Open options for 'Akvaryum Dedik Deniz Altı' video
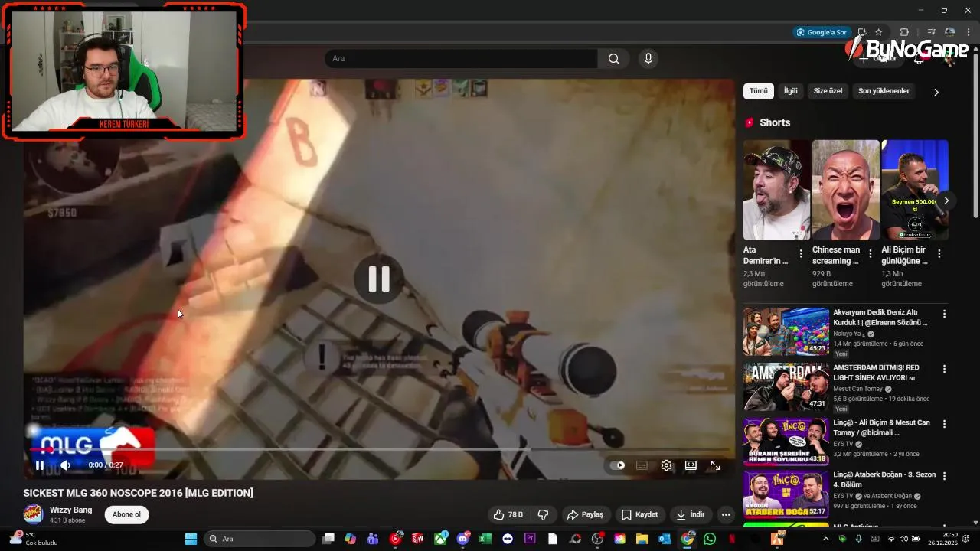This screenshot has height=551, width=980. [944, 314]
